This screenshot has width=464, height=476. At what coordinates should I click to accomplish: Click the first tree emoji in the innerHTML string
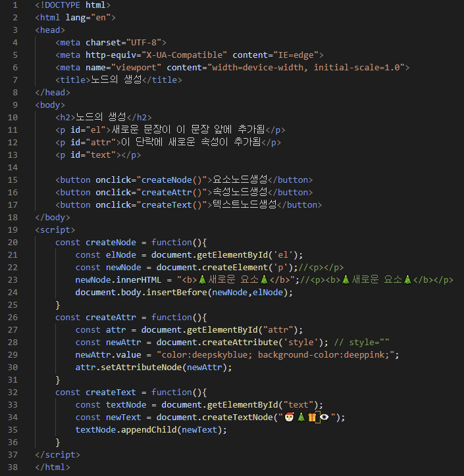click(202, 279)
